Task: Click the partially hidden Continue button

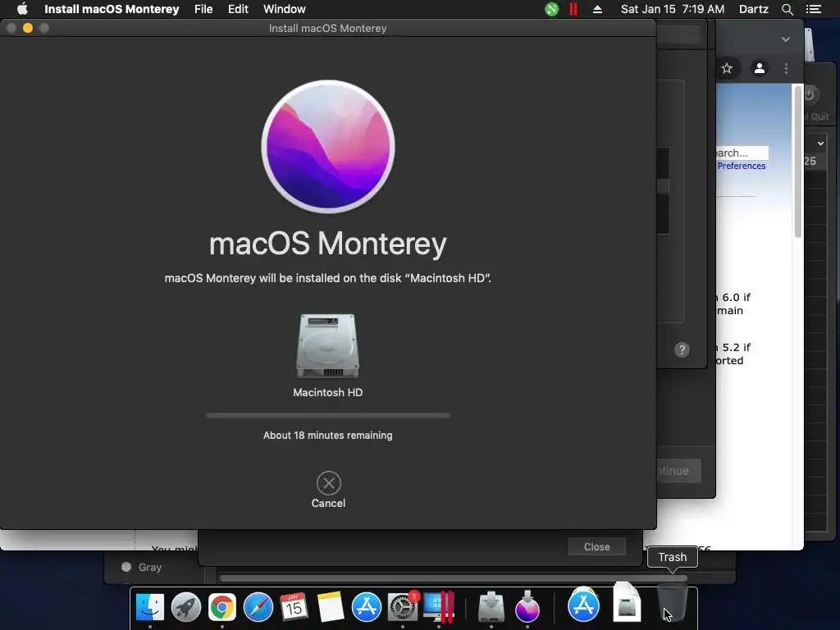Action: [x=678, y=471]
